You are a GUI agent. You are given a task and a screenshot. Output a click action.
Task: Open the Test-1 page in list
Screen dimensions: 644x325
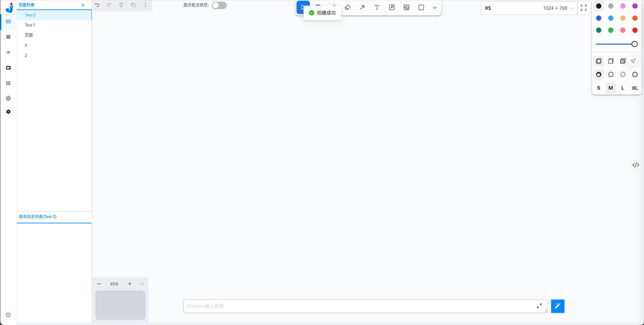coord(30,25)
